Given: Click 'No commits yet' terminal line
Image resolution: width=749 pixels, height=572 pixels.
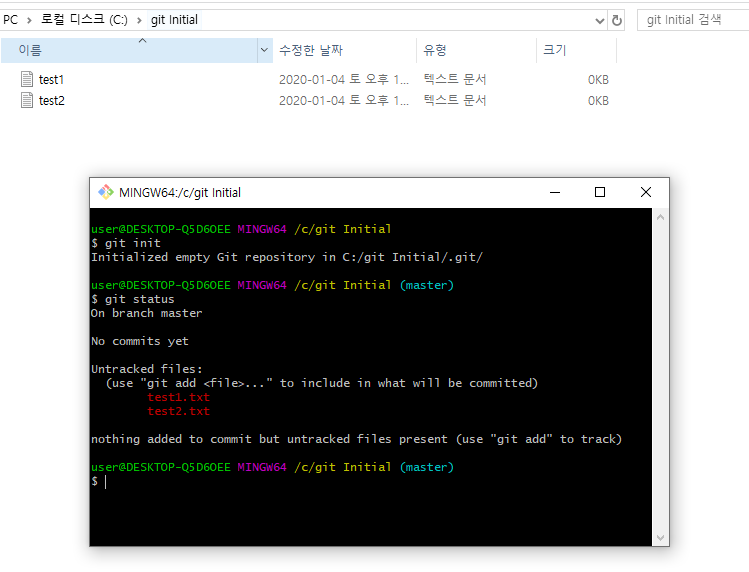Looking at the screenshot, I should [x=140, y=341].
